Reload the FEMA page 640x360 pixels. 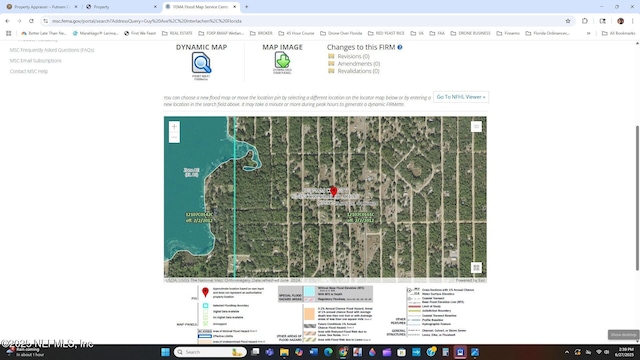[x=31, y=21]
